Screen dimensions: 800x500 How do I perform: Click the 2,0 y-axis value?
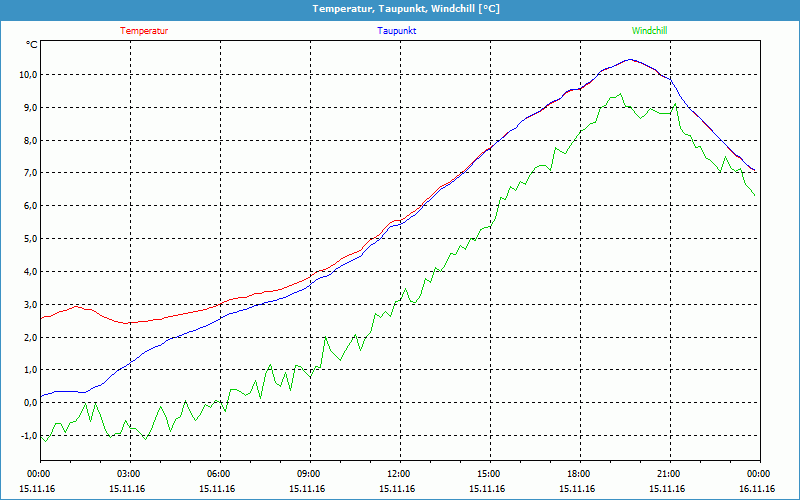[28, 337]
